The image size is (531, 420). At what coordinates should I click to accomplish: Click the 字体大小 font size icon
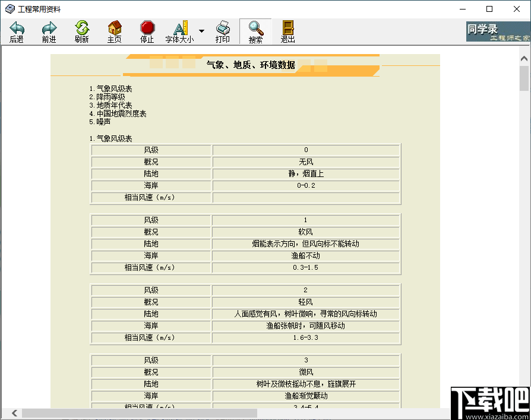pyautogui.click(x=180, y=32)
